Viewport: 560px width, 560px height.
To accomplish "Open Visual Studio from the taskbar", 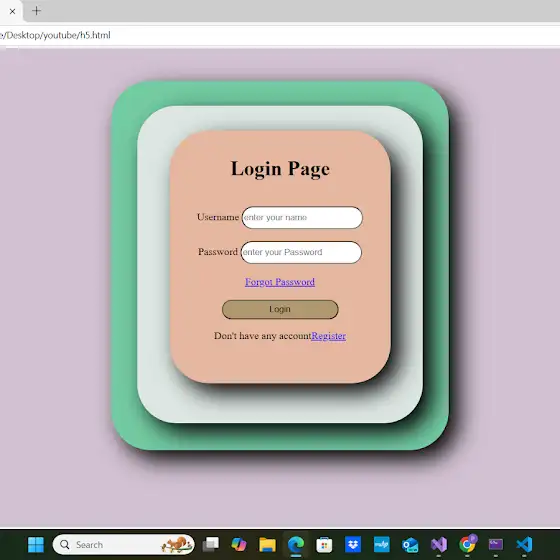I will point(439,545).
